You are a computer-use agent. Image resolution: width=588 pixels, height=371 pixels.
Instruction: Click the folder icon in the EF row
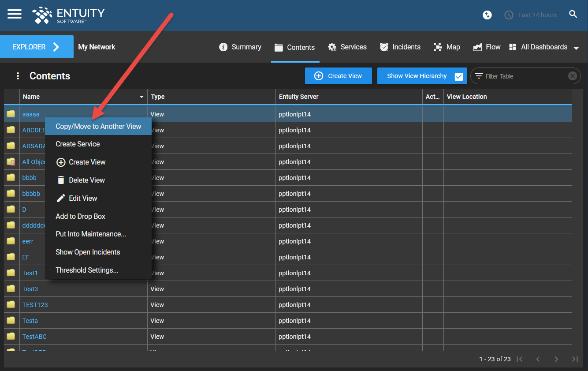pos(11,257)
